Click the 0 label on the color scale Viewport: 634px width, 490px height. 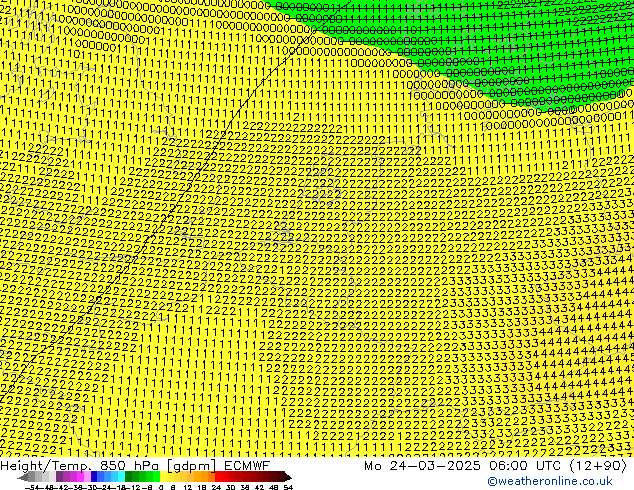click(x=161, y=487)
